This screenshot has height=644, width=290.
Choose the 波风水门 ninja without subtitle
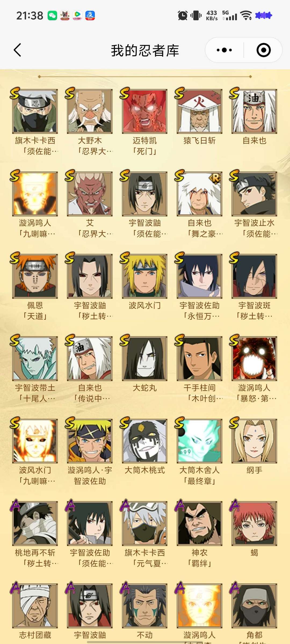(145, 276)
